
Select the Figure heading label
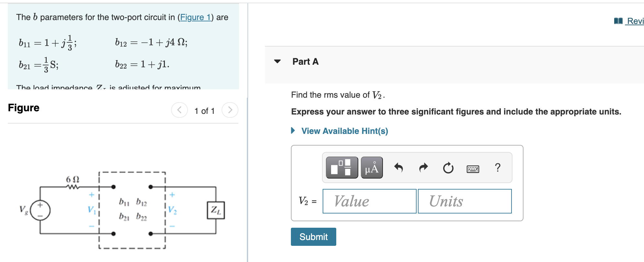(23, 108)
